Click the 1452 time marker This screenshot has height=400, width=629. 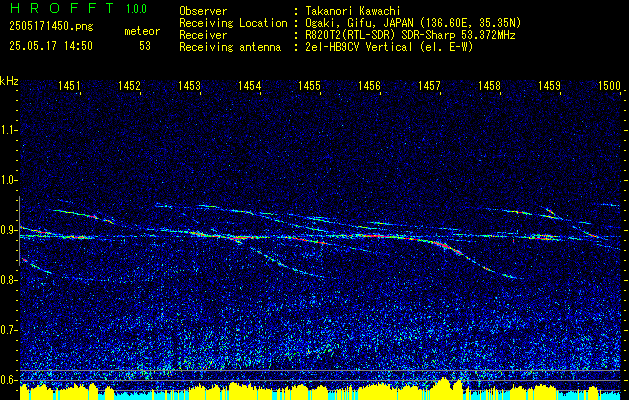pyautogui.click(x=129, y=85)
